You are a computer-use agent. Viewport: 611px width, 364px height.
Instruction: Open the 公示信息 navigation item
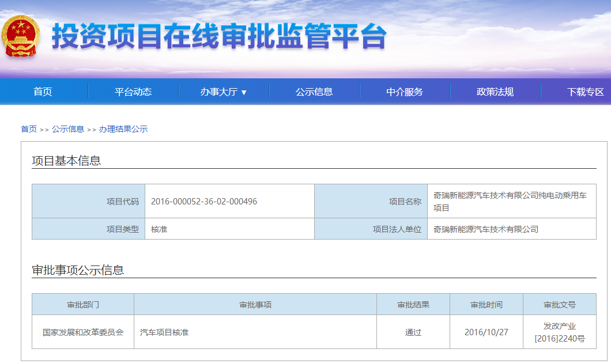tap(315, 91)
